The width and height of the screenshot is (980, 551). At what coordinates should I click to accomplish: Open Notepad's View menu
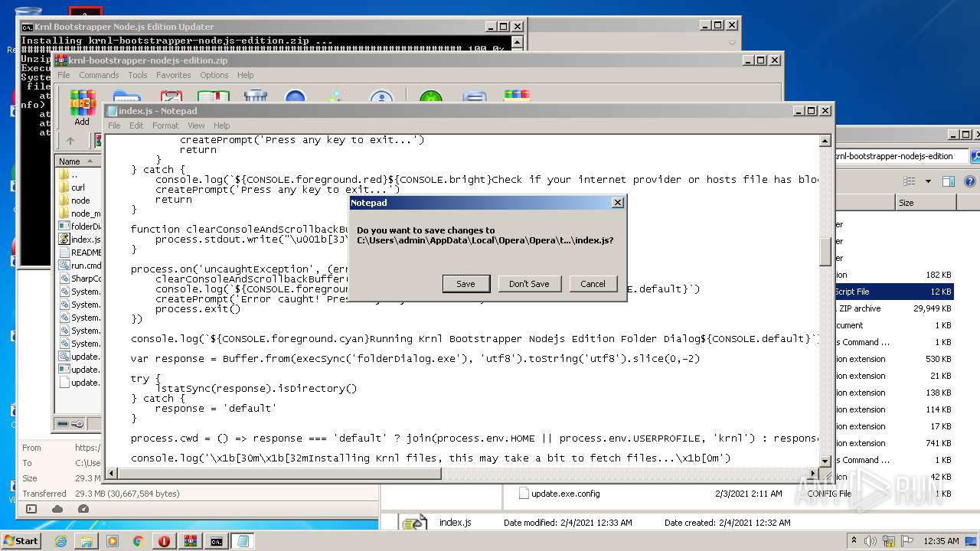196,126
